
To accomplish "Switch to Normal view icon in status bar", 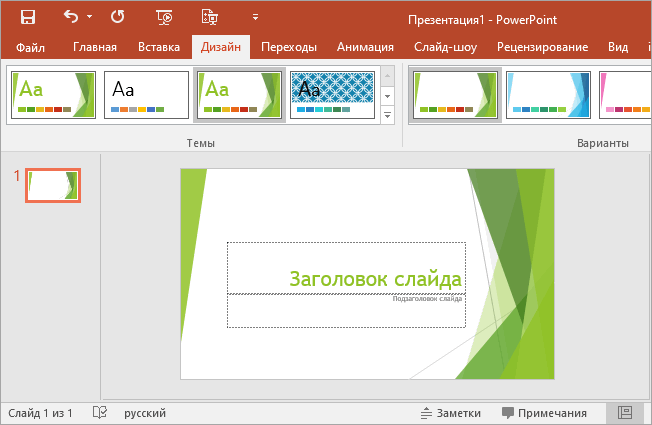I will point(625,413).
